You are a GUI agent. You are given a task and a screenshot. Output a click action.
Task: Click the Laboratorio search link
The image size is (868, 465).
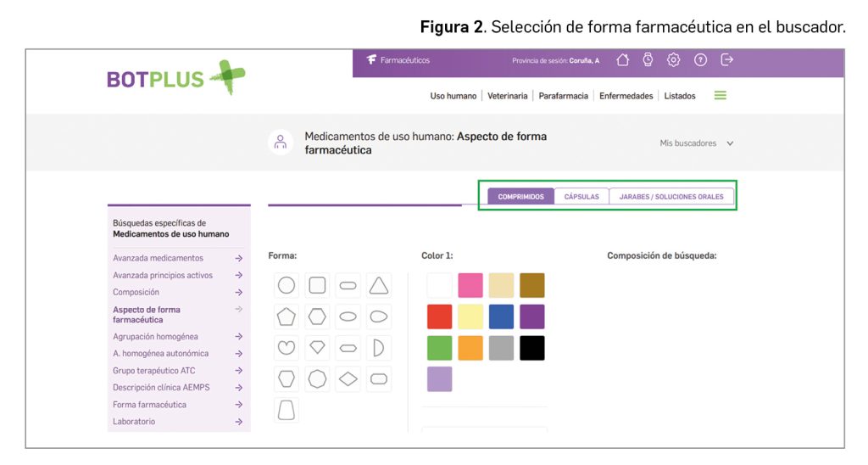(x=134, y=422)
